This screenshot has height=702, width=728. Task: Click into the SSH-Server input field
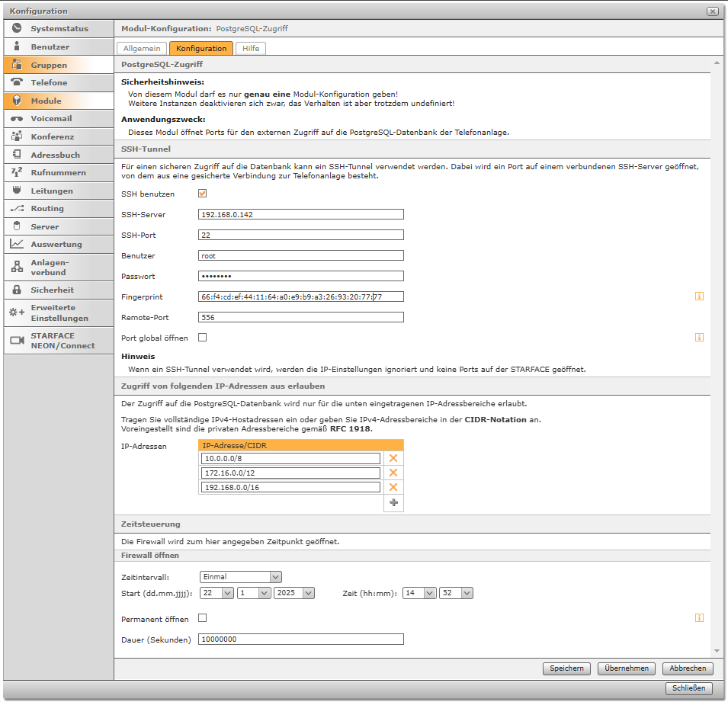coord(300,214)
